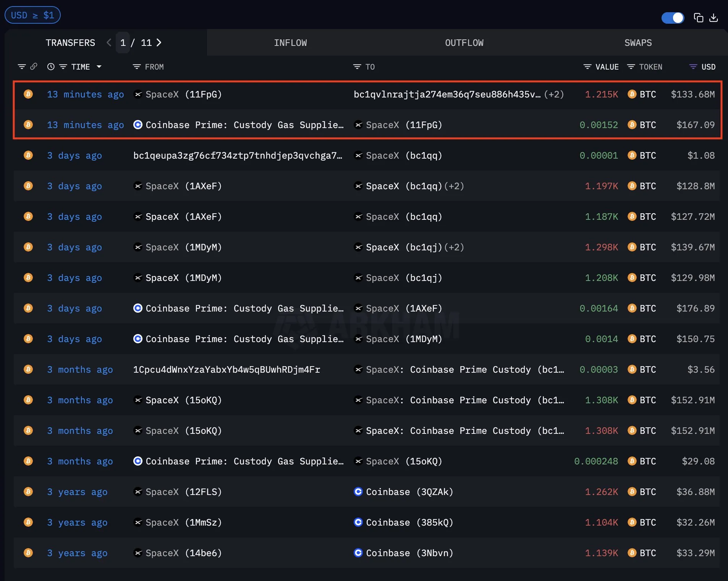
Task: Click the TOKEN column filter icon
Action: pos(631,67)
